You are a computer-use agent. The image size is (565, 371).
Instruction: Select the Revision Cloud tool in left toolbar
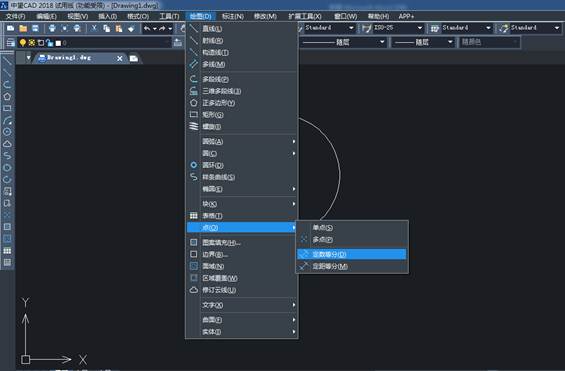pos(7,144)
